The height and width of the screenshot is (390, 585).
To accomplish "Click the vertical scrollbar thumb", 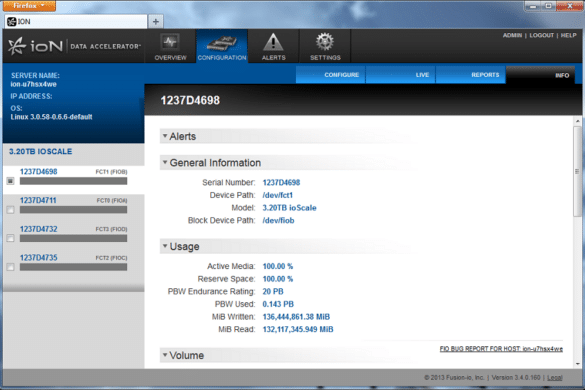I will coord(578,171).
